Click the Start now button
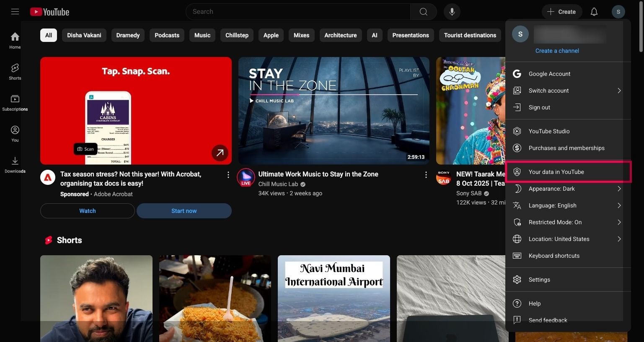 (x=184, y=211)
